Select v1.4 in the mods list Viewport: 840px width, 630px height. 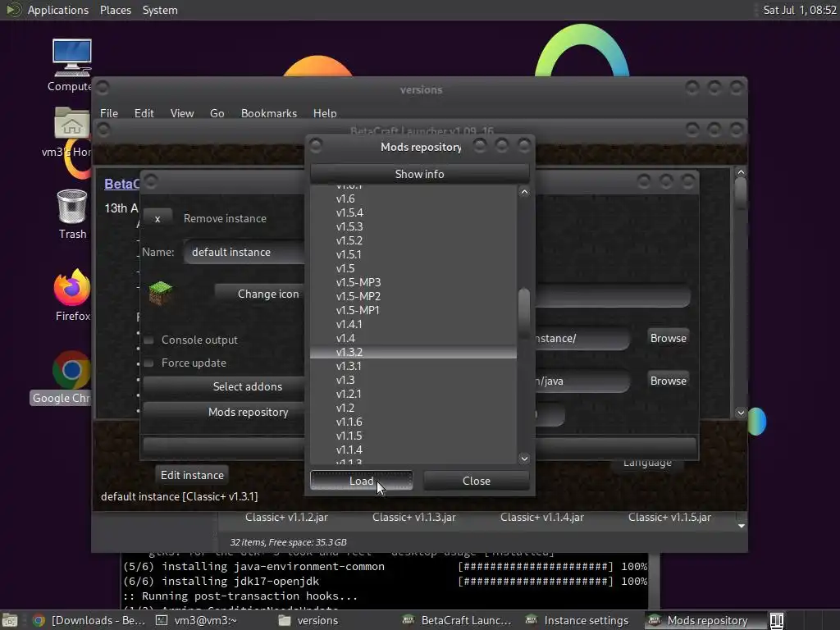(413, 338)
